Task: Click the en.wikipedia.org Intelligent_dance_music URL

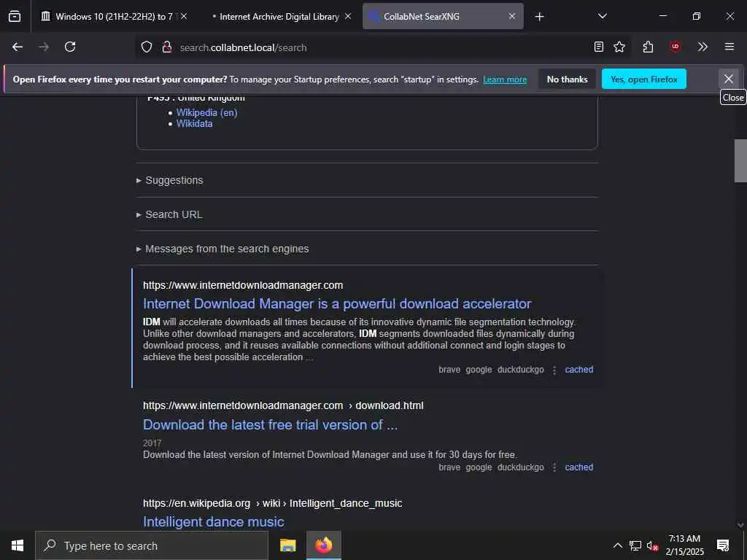Action: pos(273,503)
